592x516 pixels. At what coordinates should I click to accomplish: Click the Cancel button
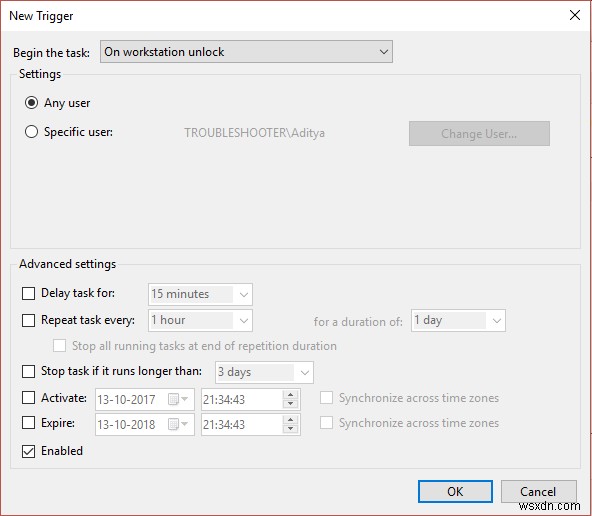point(538,491)
